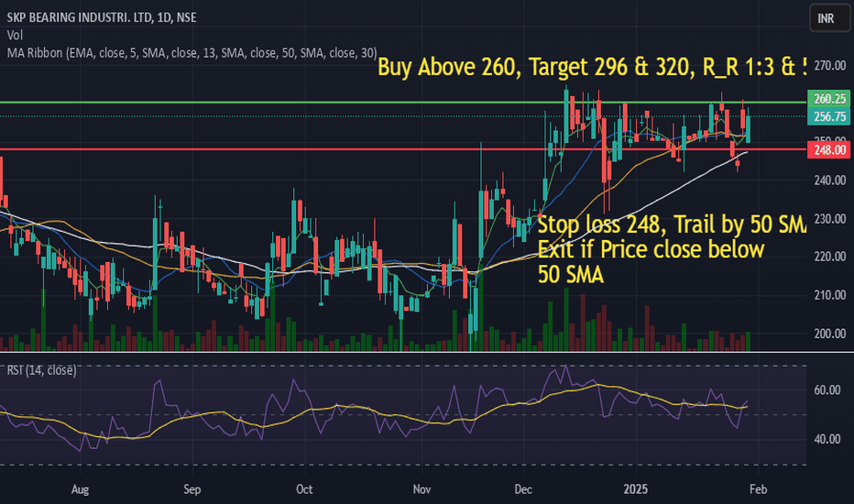Click the 'Exit if Price close below' text
The width and height of the screenshot is (854, 504).
click(651, 249)
